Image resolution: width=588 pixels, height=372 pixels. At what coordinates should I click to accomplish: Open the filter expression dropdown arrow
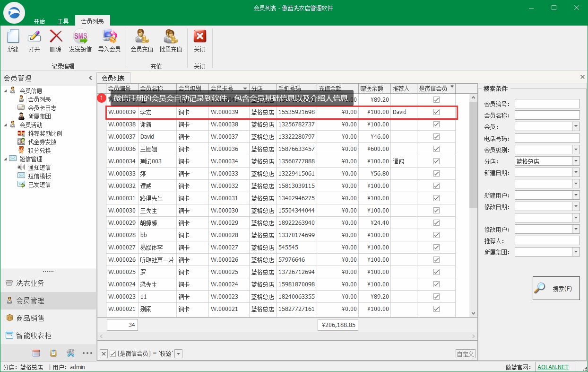[179, 354]
